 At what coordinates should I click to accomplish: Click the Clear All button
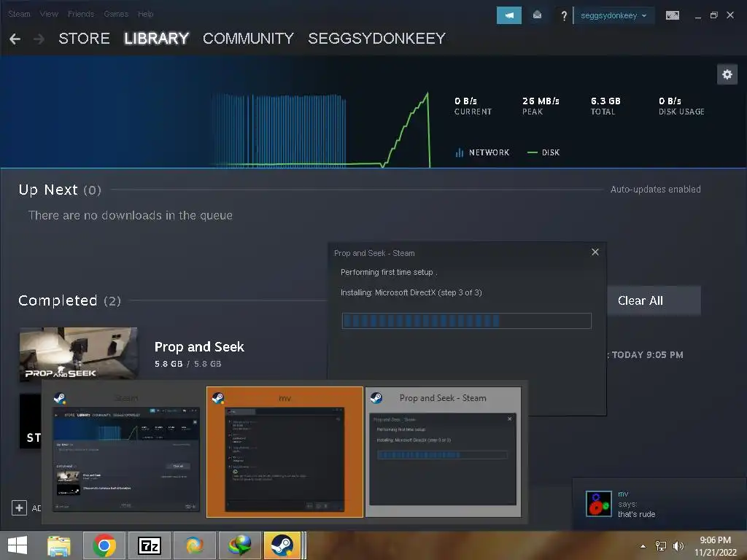coord(654,300)
